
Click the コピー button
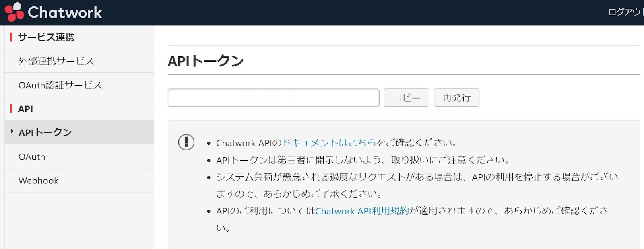[407, 98]
